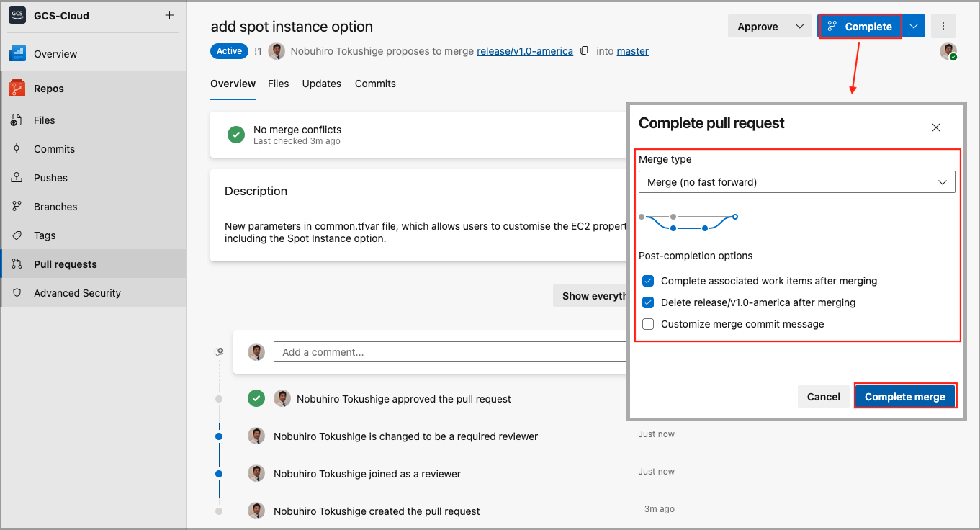Go to Pushes in the sidebar
980x530 pixels.
tap(50, 178)
